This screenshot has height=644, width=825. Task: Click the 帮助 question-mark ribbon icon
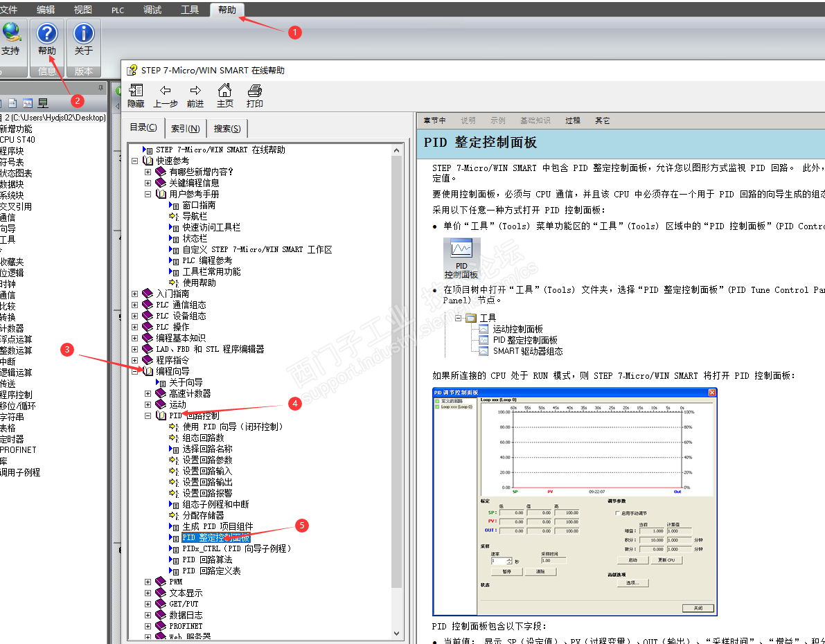(x=47, y=34)
